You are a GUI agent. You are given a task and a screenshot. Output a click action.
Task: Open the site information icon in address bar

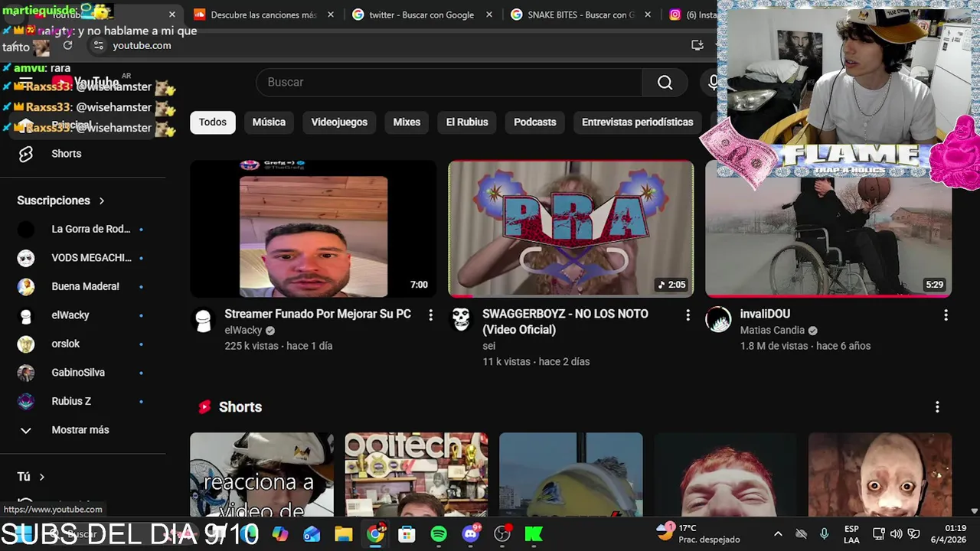tap(98, 46)
